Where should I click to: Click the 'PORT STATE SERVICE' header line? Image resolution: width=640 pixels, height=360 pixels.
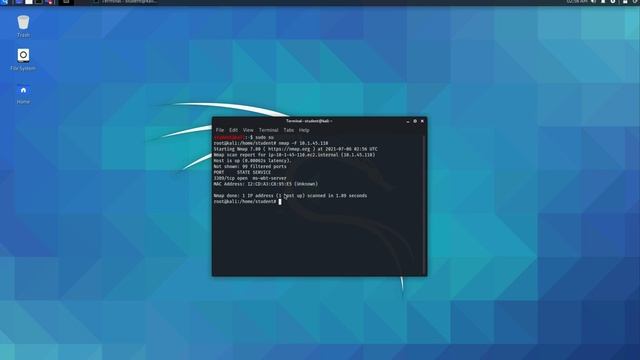click(242, 172)
